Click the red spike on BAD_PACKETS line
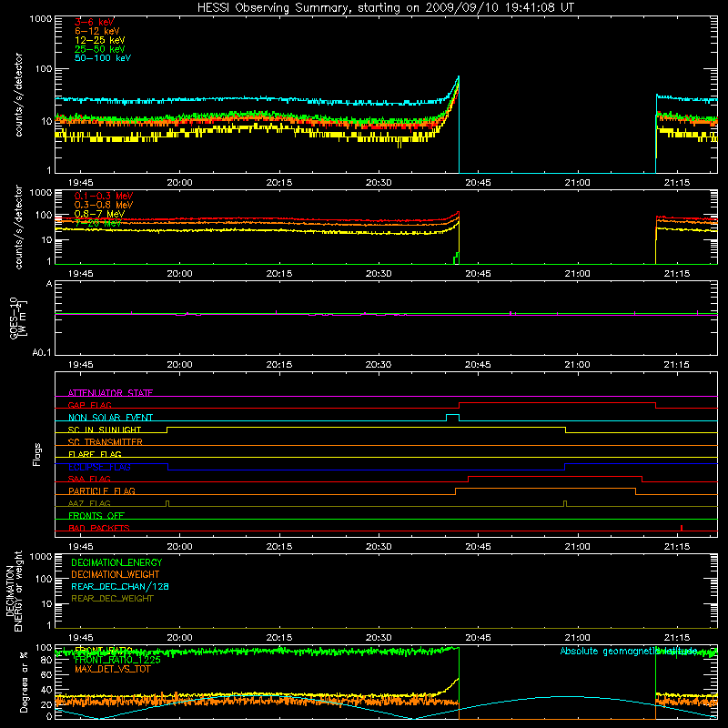The height and width of the screenshot is (728, 728). [x=681, y=528]
